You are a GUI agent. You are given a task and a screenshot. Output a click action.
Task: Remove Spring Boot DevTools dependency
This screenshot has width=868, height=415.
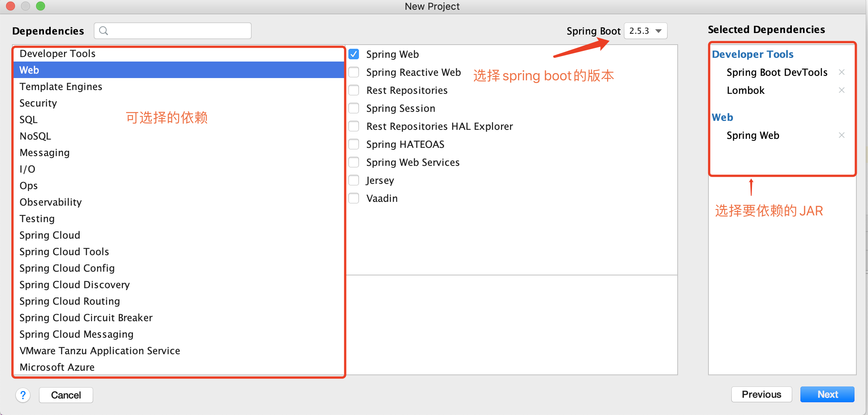pyautogui.click(x=842, y=72)
